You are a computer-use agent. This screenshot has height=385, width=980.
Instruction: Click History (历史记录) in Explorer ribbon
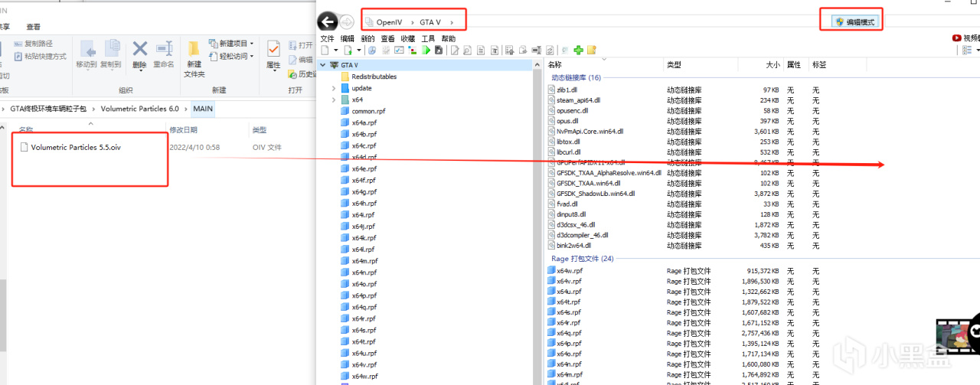[x=302, y=74]
